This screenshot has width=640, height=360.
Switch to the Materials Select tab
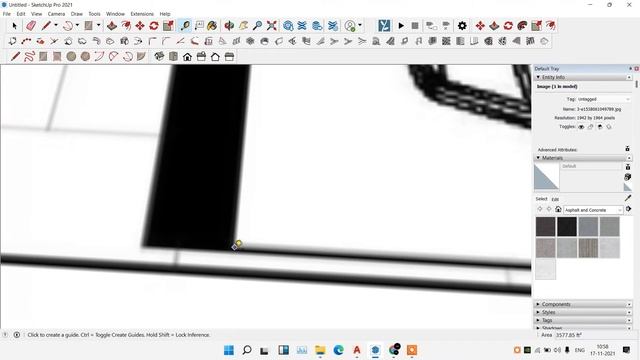tap(541, 199)
